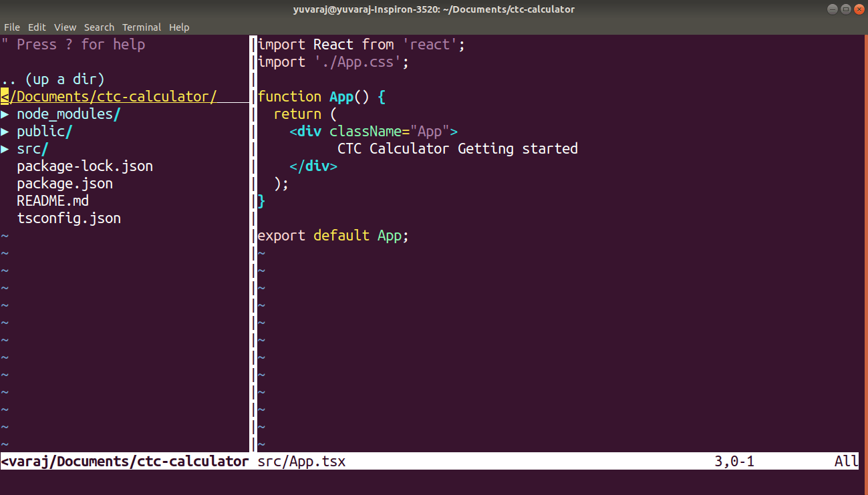Minimize the terminal window
The image size is (868, 495).
(832, 9)
